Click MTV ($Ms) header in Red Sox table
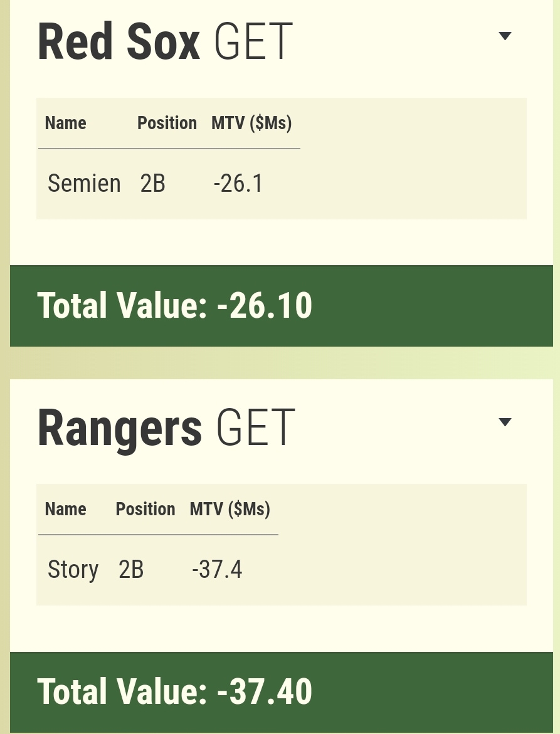 pos(251,123)
